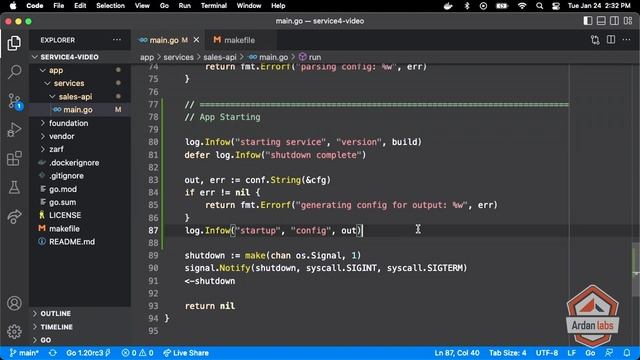Open the .gitignore file
The image size is (640, 360).
80,176
